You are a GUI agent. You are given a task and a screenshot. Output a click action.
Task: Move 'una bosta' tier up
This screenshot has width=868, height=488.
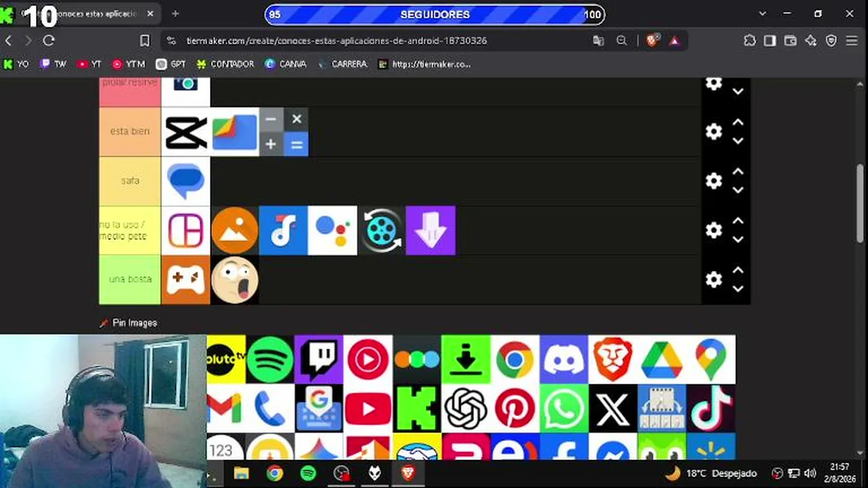738,270
